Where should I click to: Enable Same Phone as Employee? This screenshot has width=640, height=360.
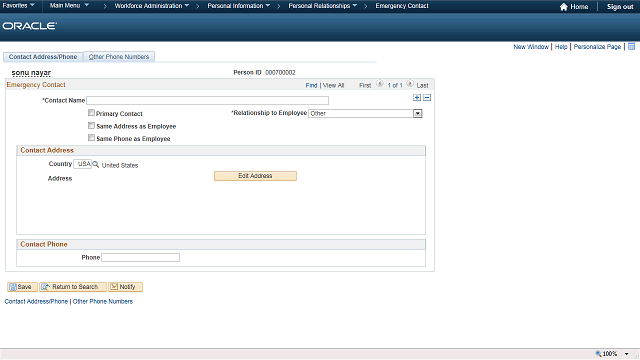[91, 138]
